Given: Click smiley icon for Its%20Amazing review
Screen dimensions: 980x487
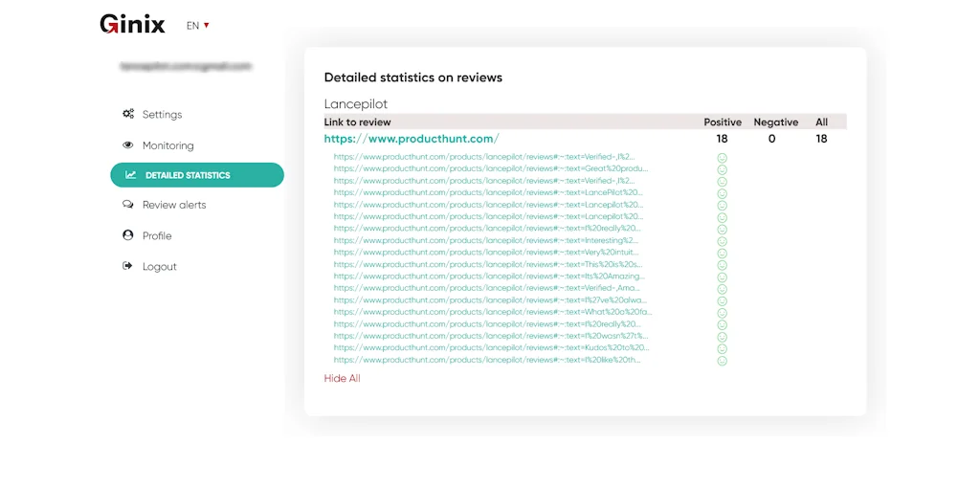Looking at the screenshot, I should coord(722,277).
